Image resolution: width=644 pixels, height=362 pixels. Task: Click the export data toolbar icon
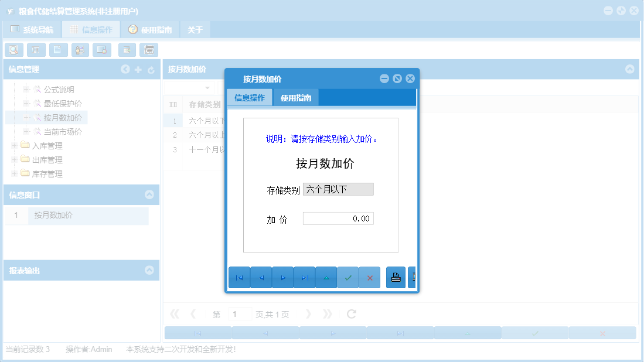tap(127, 50)
